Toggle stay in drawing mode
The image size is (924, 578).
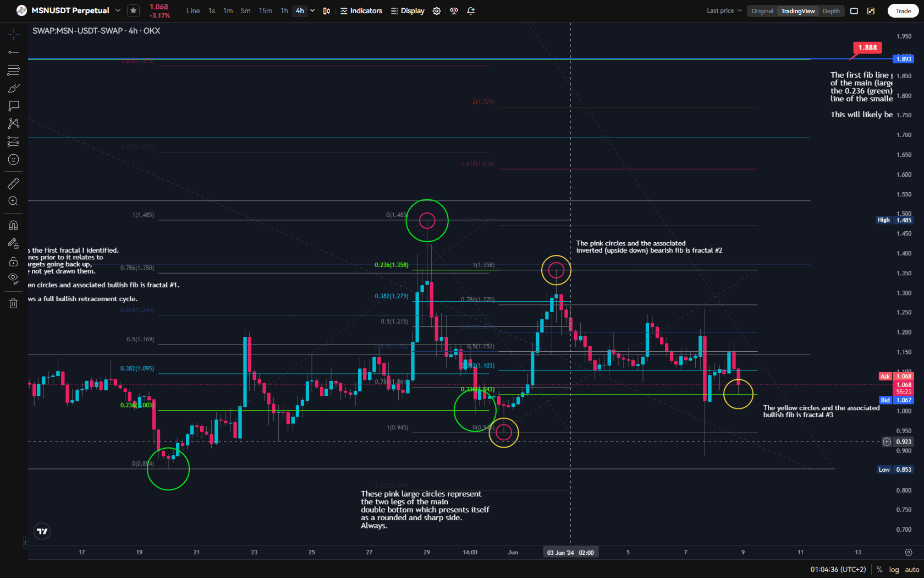pyautogui.click(x=14, y=243)
